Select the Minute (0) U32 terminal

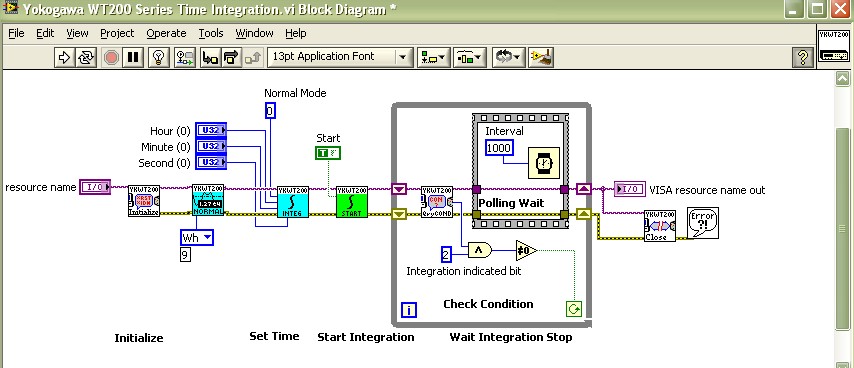211,146
